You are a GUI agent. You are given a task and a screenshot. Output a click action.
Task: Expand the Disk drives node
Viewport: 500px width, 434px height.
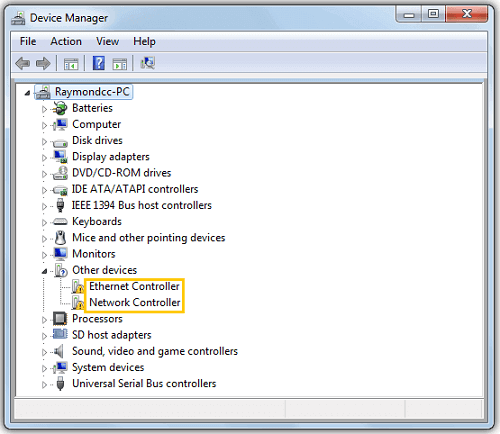[x=44, y=141]
